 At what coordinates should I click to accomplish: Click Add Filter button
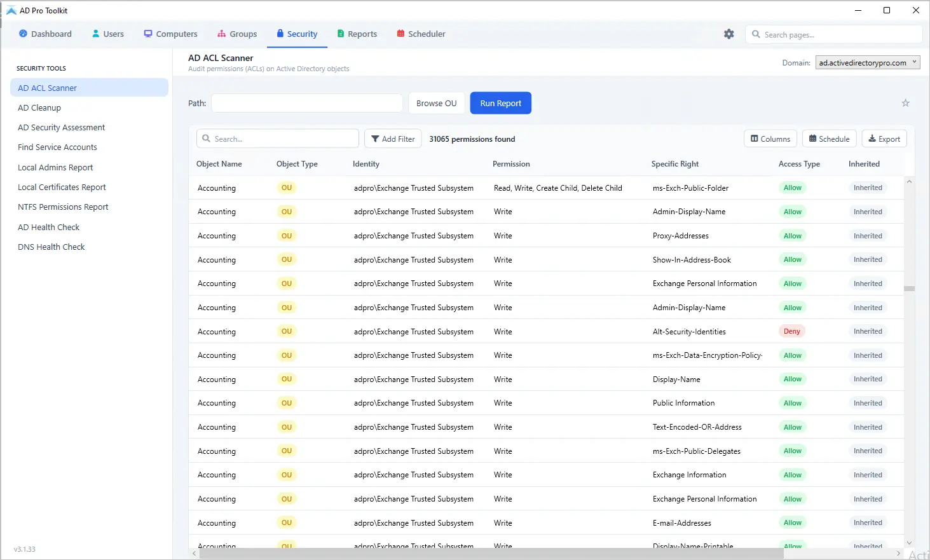click(x=393, y=139)
